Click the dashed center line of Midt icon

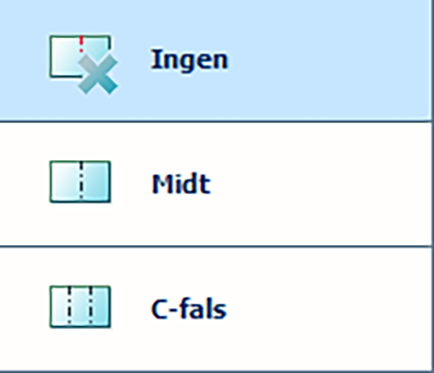(81, 182)
